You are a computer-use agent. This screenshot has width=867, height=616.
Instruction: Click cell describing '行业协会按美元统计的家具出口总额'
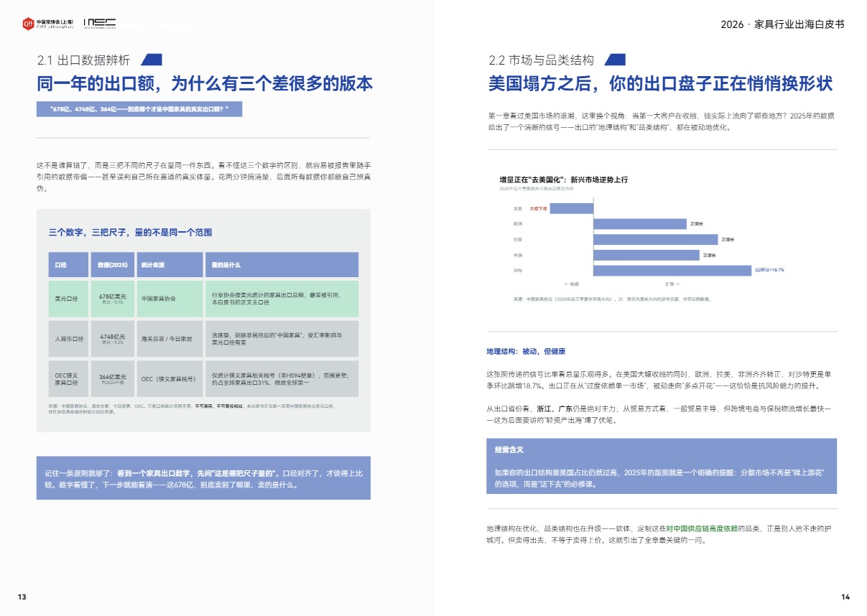[x=282, y=299]
